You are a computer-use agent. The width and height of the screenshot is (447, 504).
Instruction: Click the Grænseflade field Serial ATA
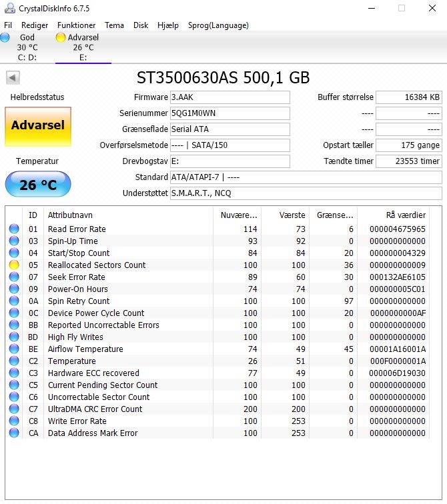[230, 129]
